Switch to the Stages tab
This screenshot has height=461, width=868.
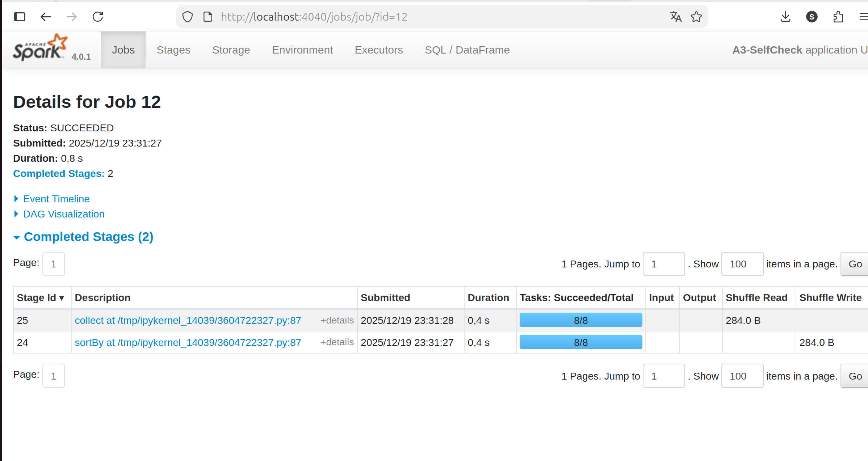pos(173,50)
